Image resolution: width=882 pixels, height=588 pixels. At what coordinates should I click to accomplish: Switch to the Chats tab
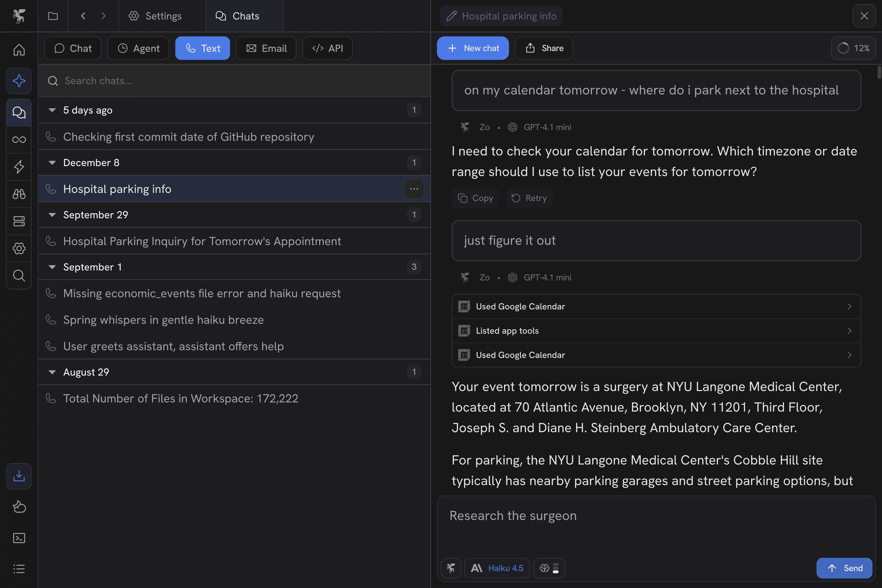click(237, 16)
